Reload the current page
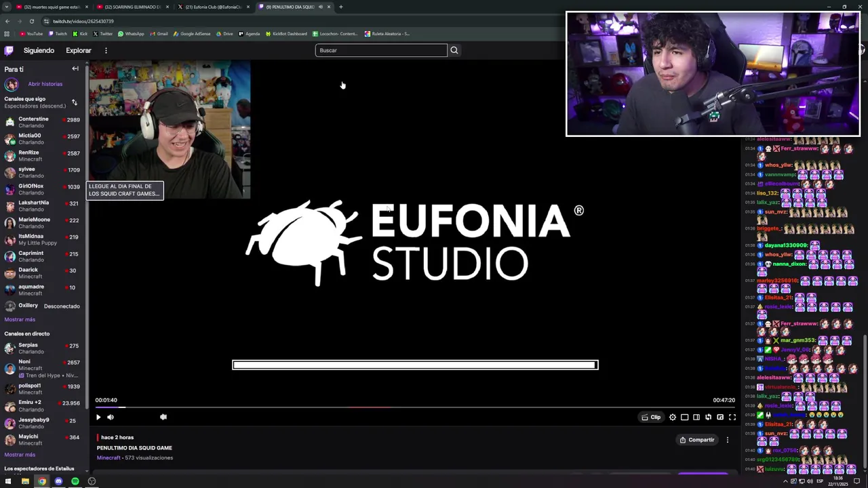Viewport: 868px width, 488px height. (x=31, y=21)
